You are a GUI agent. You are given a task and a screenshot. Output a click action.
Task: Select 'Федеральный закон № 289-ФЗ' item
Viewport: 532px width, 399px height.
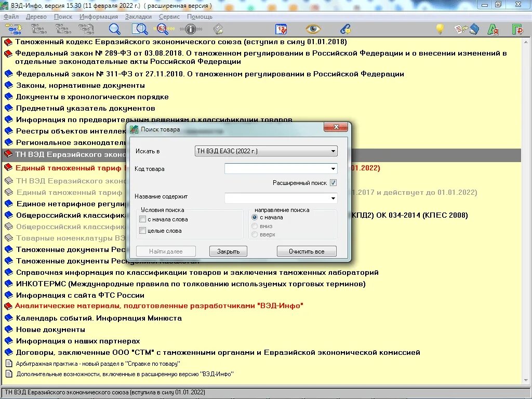(x=261, y=57)
